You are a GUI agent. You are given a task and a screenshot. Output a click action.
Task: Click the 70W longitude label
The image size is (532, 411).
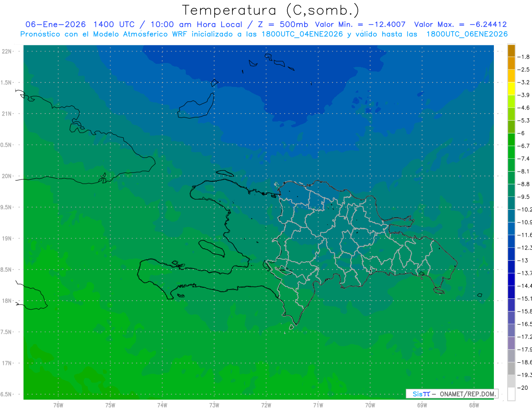370,405
